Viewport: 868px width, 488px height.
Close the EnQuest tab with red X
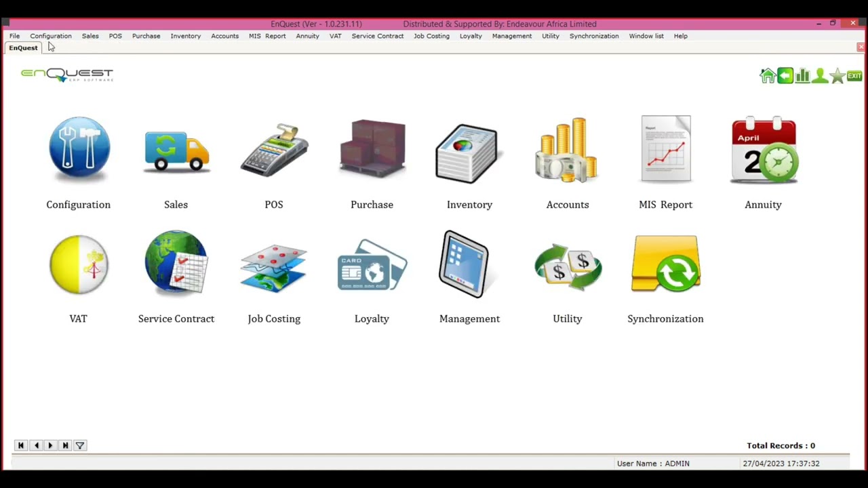[x=861, y=47]
